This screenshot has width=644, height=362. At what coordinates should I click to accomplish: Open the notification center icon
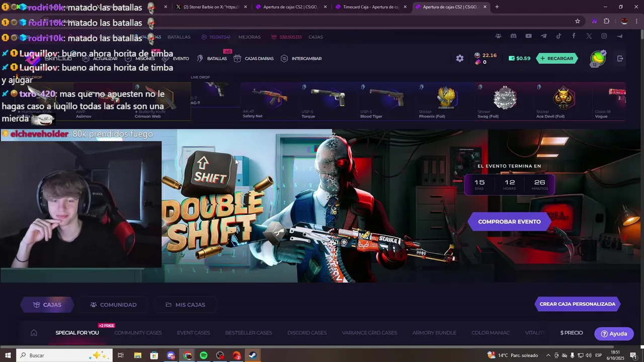(633, 355)
